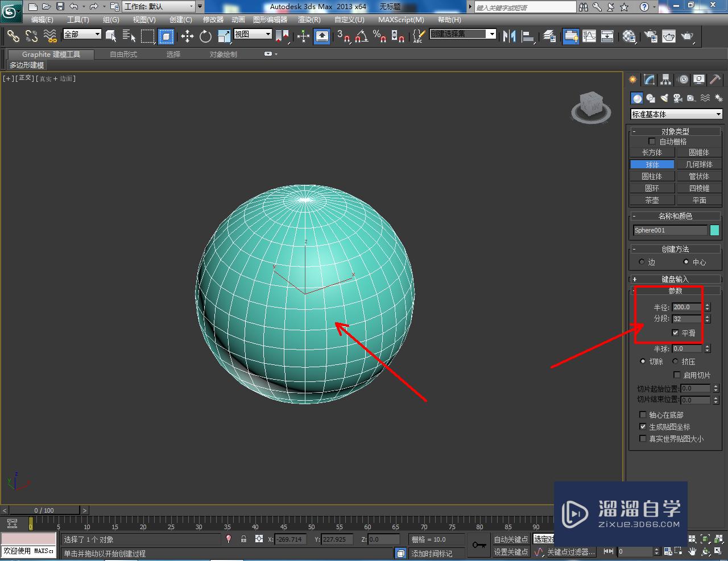Open the Schematic View icon
Screen dimensions: 728x561
coord(607,36)
